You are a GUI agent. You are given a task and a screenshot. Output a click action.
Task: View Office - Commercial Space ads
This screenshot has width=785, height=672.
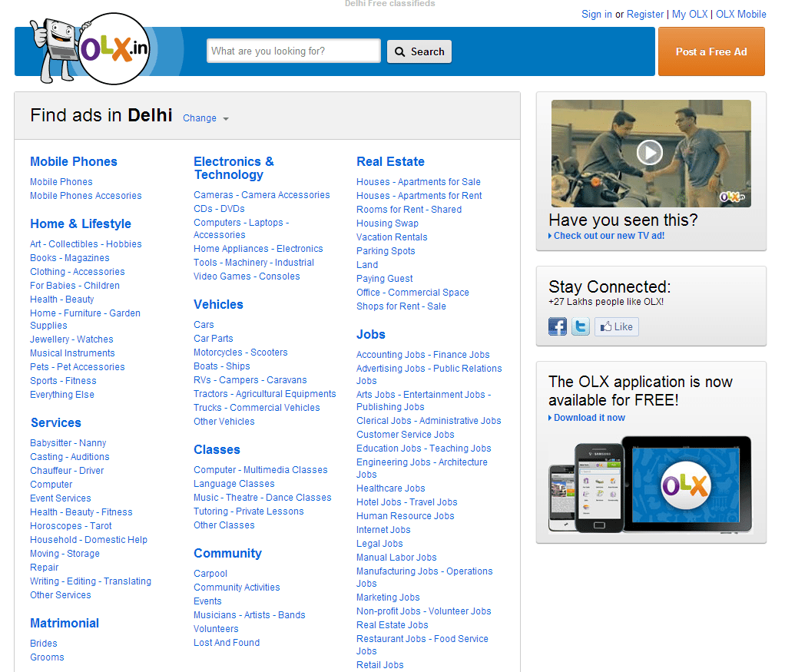(412, 293)
